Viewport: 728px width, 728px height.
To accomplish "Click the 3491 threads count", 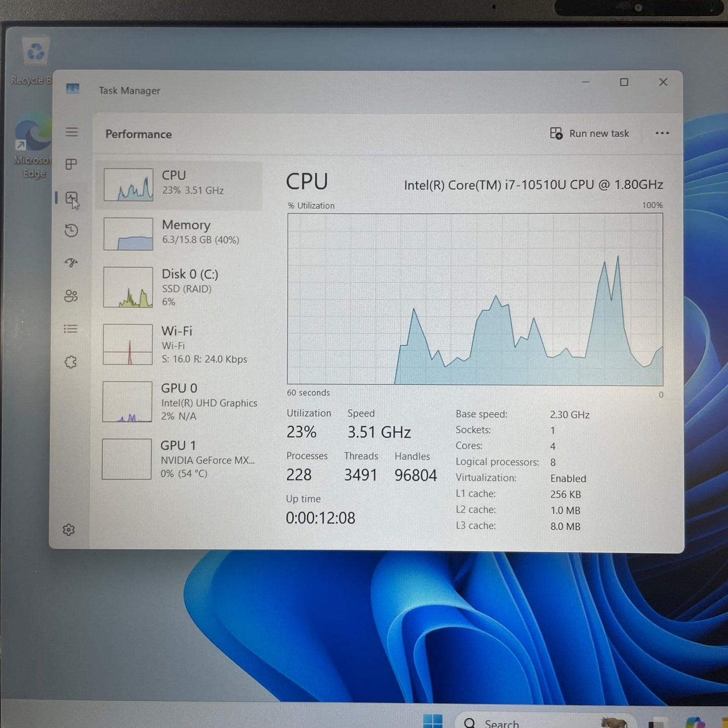I will (x=361, y=475).
